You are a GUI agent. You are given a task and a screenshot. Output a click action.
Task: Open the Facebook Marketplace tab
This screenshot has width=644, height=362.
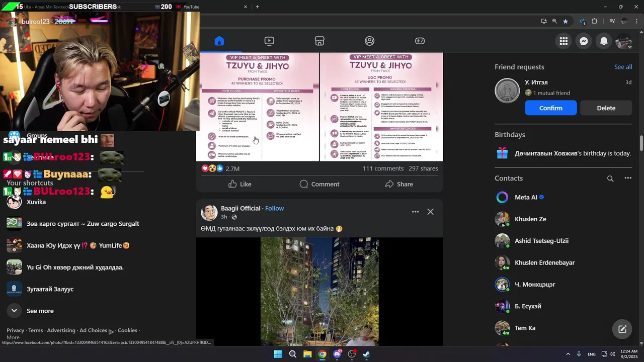coord(319,41)
